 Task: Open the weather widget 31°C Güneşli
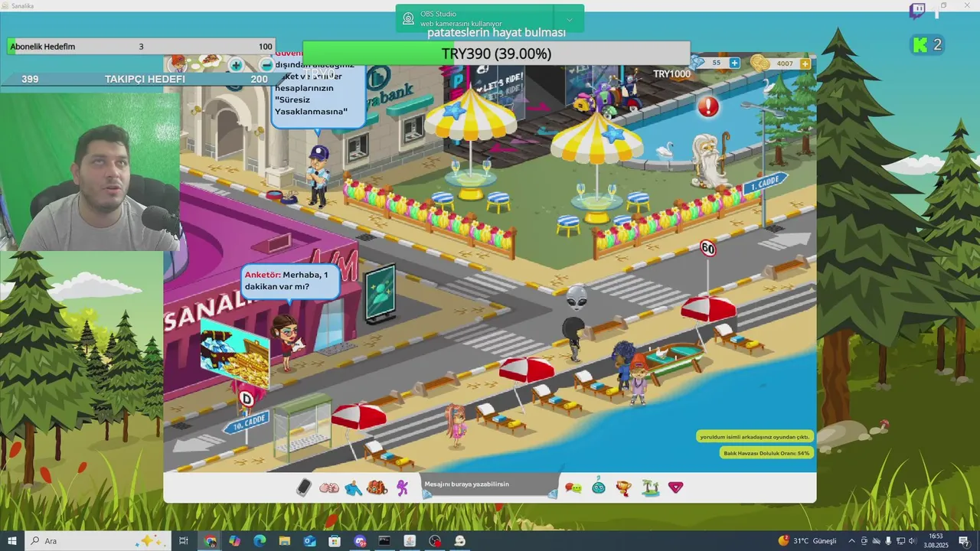click(x=807, y=541)
